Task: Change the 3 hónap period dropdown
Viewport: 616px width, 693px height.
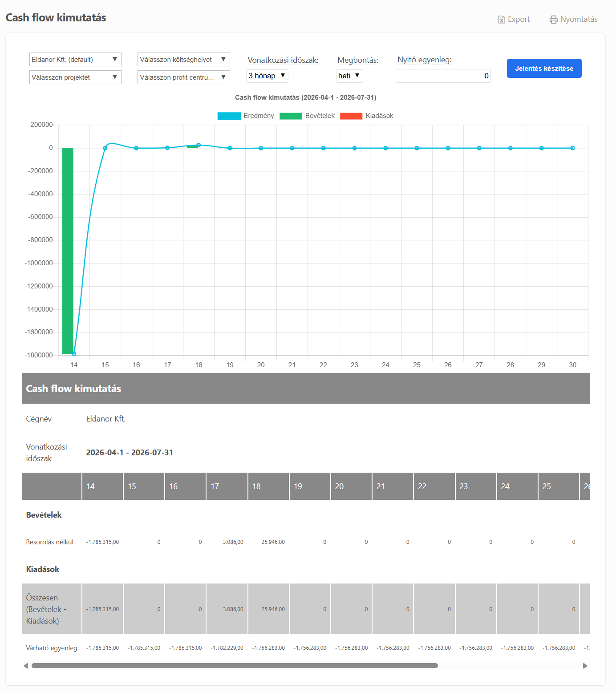Action: [x=267, y=76]
